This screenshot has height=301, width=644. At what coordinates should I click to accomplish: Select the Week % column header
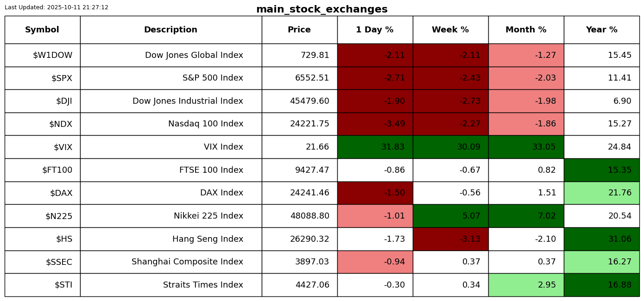pos(450,30)
